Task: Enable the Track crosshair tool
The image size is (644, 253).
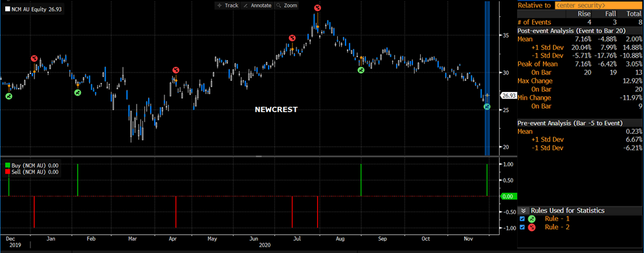Action: click(x=228, y=5)
